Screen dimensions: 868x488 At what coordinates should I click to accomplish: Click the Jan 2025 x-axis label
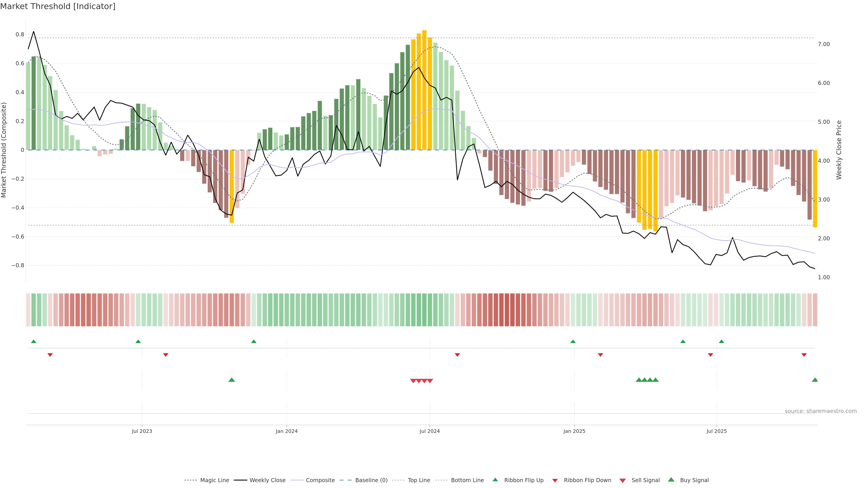tap(574, 431)
